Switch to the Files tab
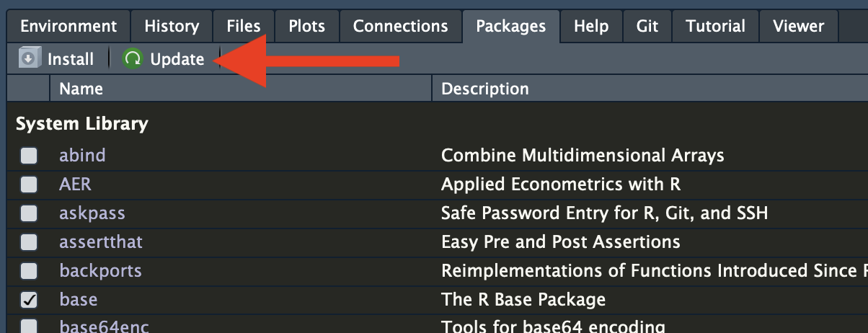The image size is (868, 333). click(244, 26)
